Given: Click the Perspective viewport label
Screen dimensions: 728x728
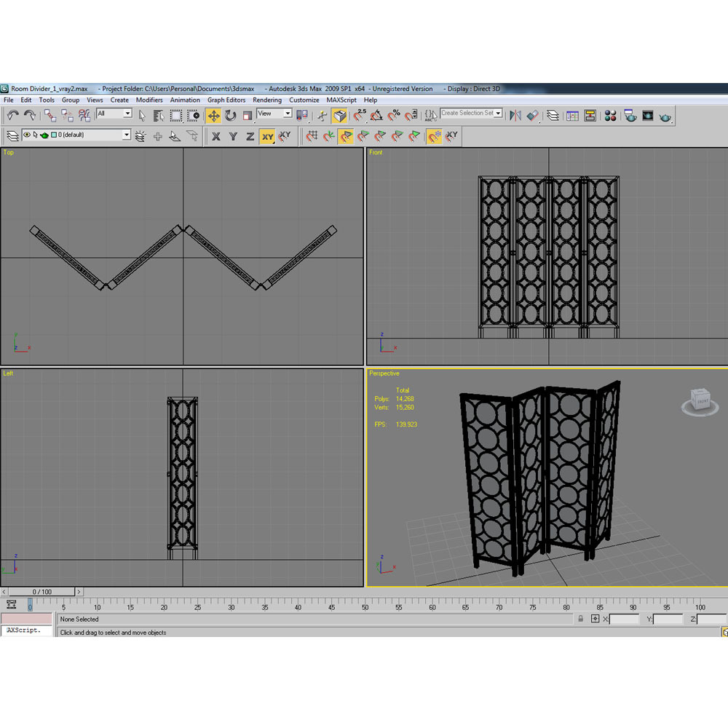Looking at the screenshot, I should coord(384,373).
